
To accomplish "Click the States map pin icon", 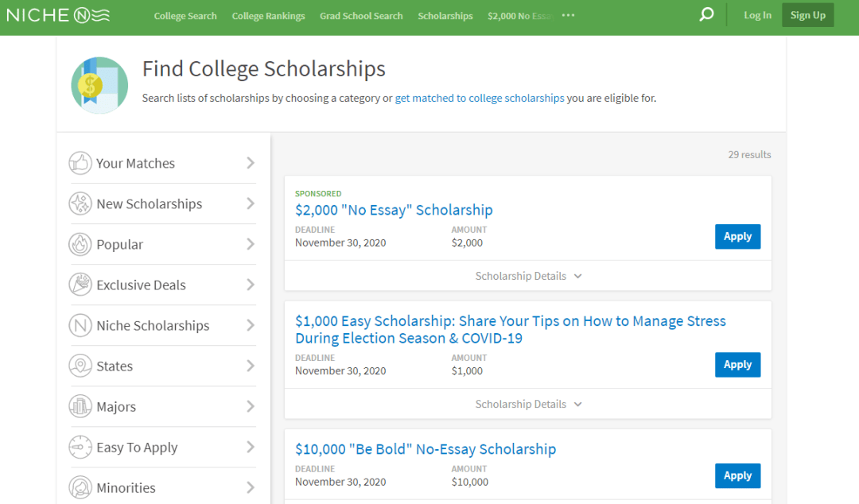I will (x=80, y=366).
